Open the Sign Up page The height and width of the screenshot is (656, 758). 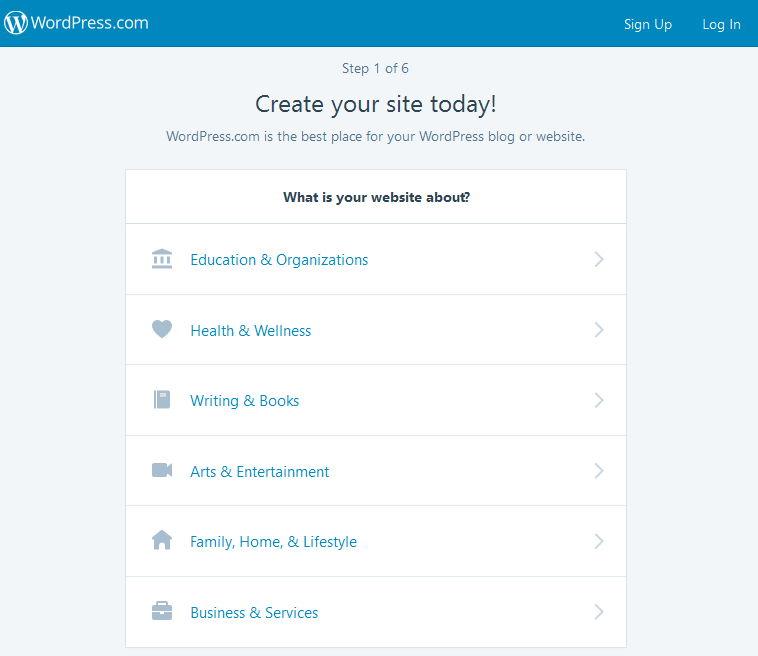[648, 24]
